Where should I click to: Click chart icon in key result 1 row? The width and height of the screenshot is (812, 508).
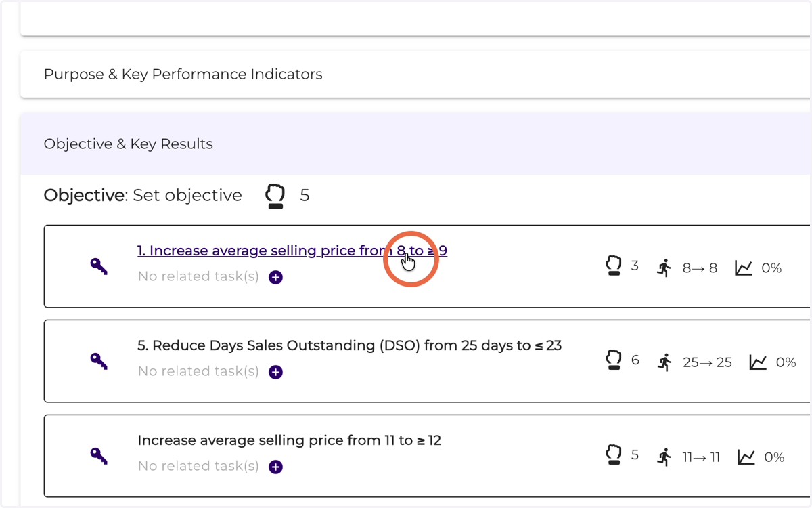[744, 268]
